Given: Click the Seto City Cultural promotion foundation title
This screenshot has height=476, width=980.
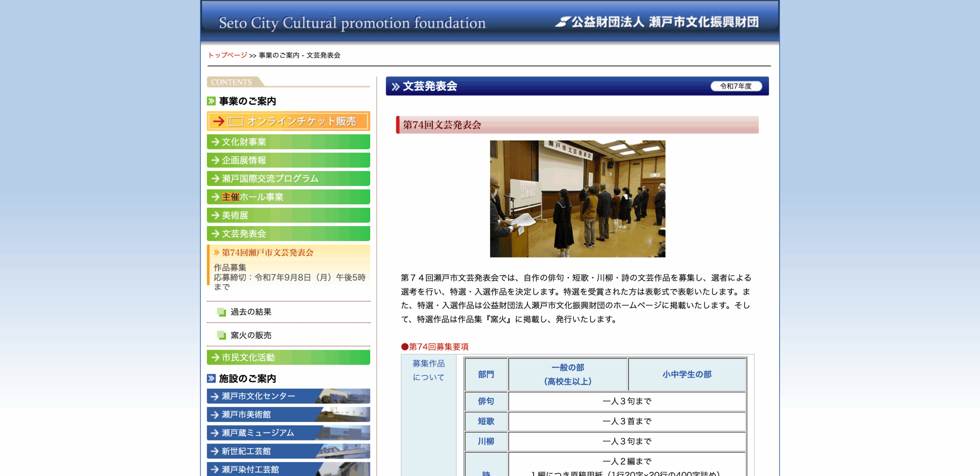Looking at the screenshot, I should pos(352,23).
